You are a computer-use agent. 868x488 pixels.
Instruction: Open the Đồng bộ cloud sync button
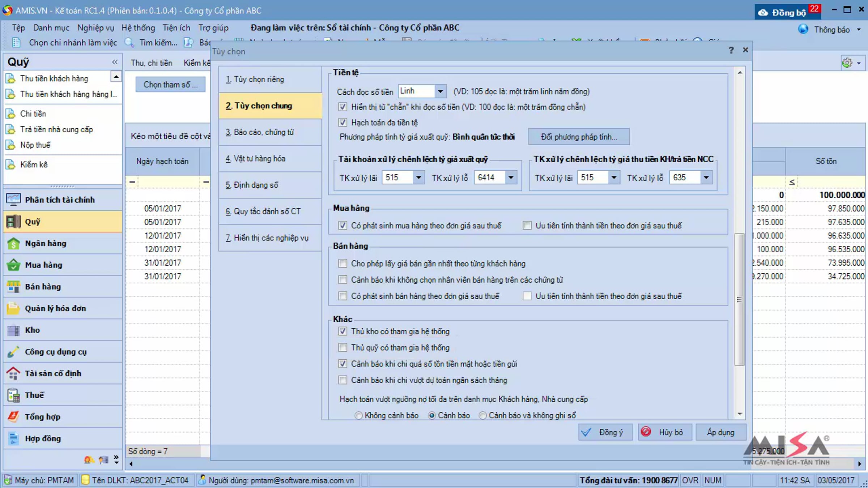(788, 12)
